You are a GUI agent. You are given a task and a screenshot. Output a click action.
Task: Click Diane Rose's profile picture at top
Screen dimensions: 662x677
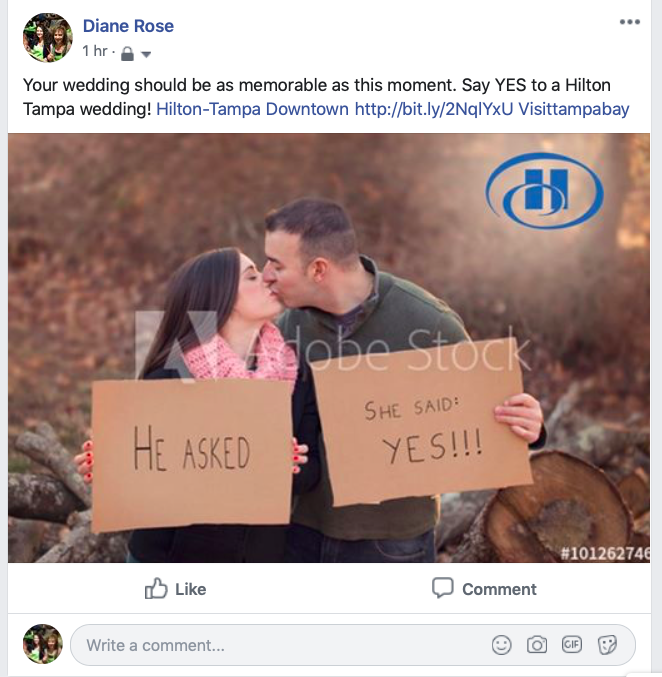click(x=48, y=38)
